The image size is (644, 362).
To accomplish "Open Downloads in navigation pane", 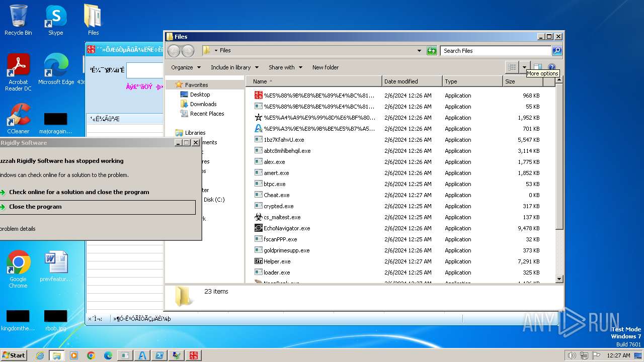I will [203, 104].
